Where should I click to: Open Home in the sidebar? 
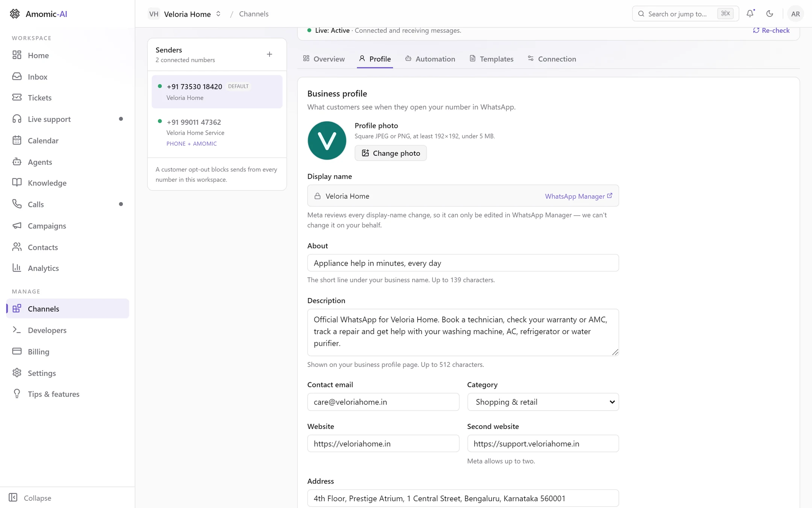pos(67,55)
